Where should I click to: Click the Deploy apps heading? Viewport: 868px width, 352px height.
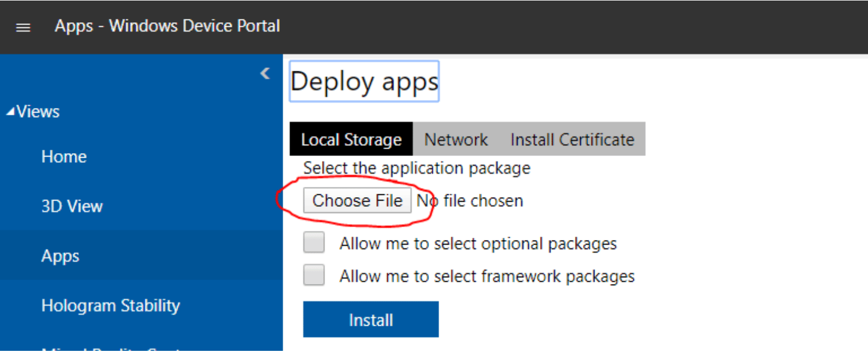click(x=364, y=82)
